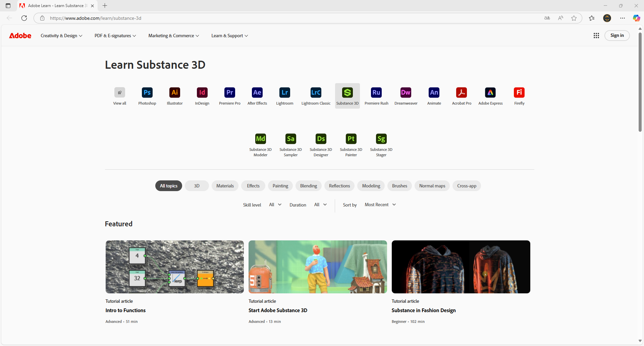The height and width of the screenshot is (346, 644).
Task: Expand the Skill level dropdown
Action: pos(275,205)
